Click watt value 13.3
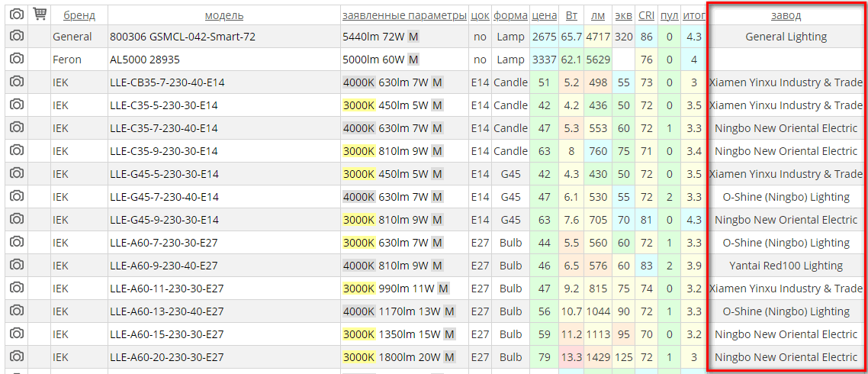Screen dimensions: 868x374 click(572, 357)
